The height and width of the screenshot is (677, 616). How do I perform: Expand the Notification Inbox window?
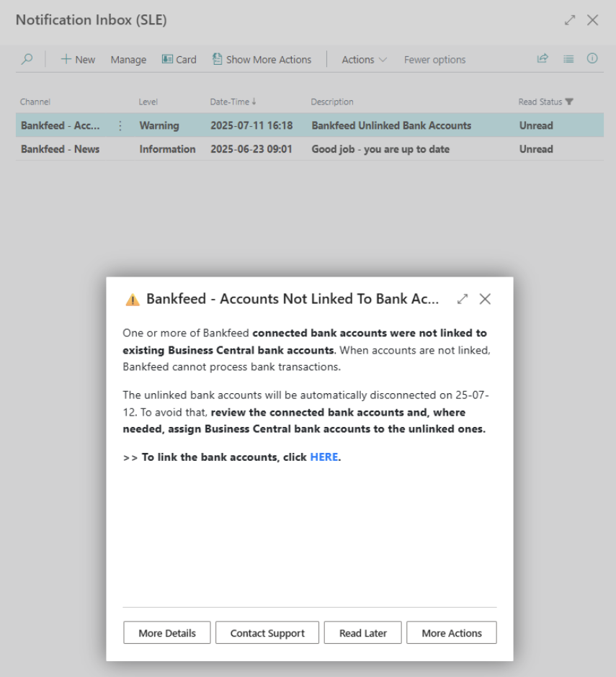[x=570, y=20]
